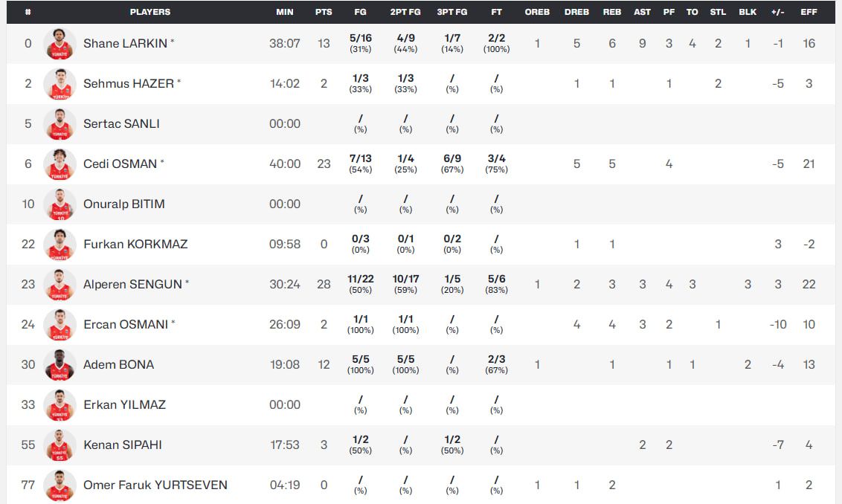The image size is (842, 504).
Task: Open Ercan Osmani's player photo
Action: (60, 325)
